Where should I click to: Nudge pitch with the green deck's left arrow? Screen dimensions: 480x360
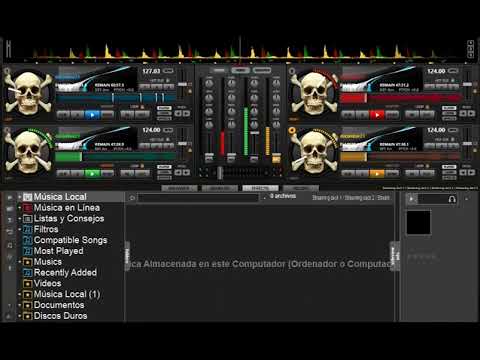pos(178,172)
